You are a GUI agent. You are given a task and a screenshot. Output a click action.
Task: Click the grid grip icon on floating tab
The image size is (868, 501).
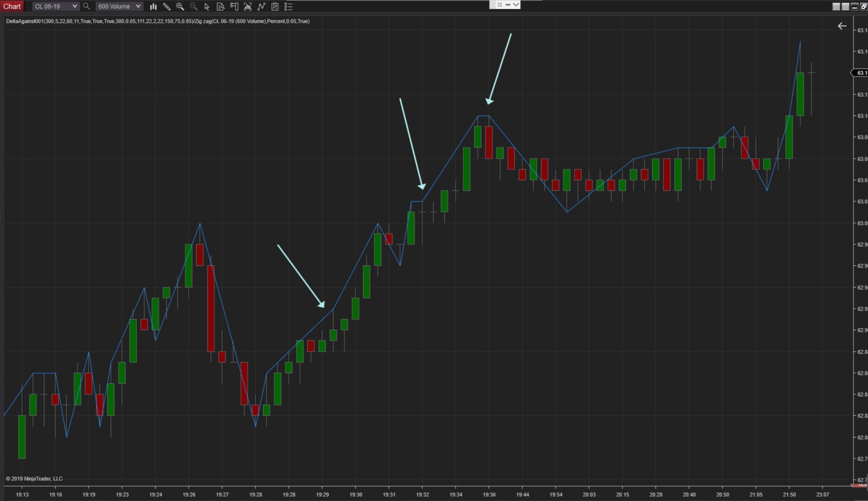pyautogui.click(x=493, y=5)
